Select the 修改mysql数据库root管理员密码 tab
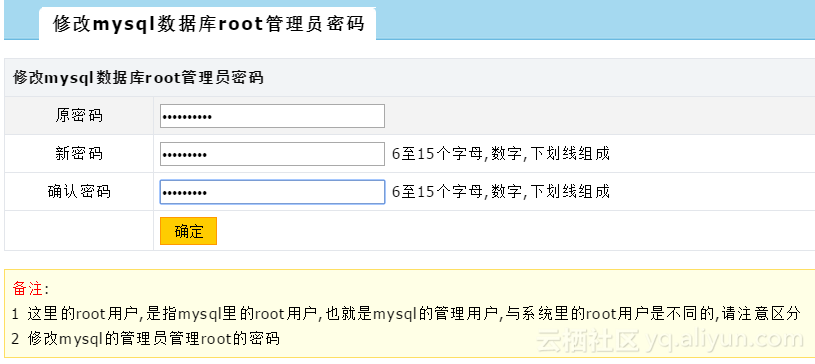Viewport: 815px width, 364px height. coord(207,24)
